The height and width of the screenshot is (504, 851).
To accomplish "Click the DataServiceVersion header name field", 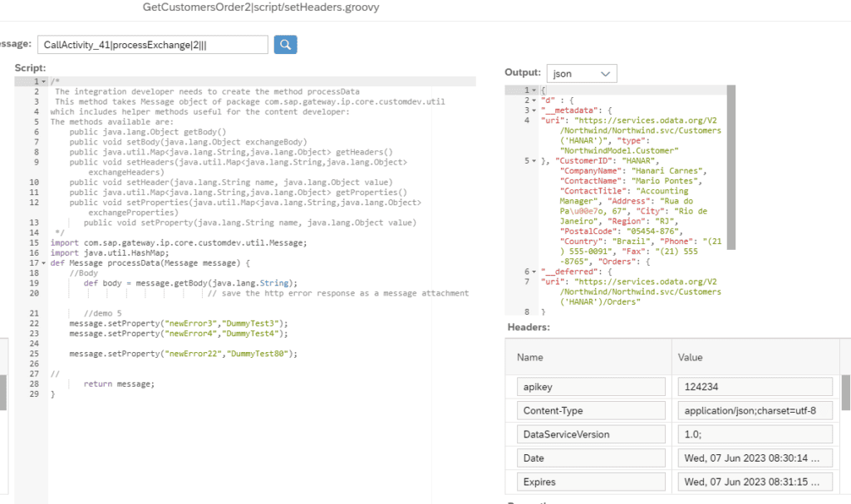I will [591, 434].
